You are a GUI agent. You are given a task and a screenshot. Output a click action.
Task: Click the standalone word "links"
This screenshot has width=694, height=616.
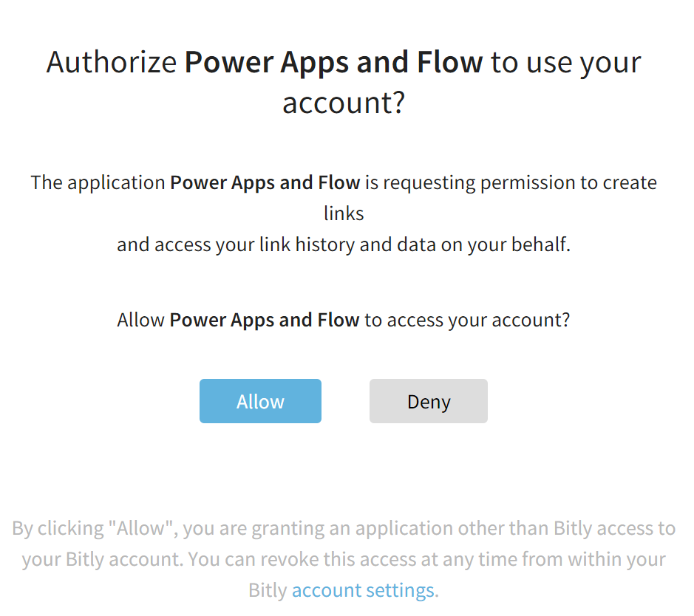tap(344, 213)
